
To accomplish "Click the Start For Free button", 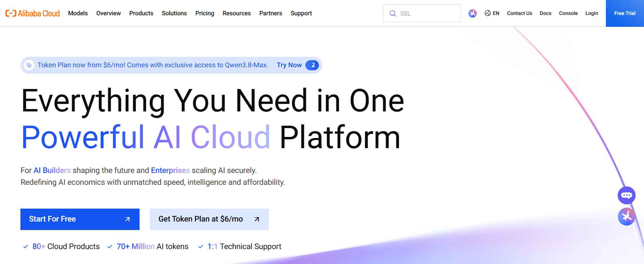I will point(80,219).
